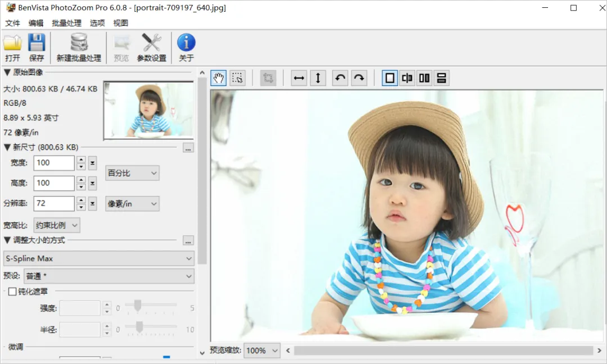Switch to single preview window mode
607x364 pixels.
(x=389, y=78)
